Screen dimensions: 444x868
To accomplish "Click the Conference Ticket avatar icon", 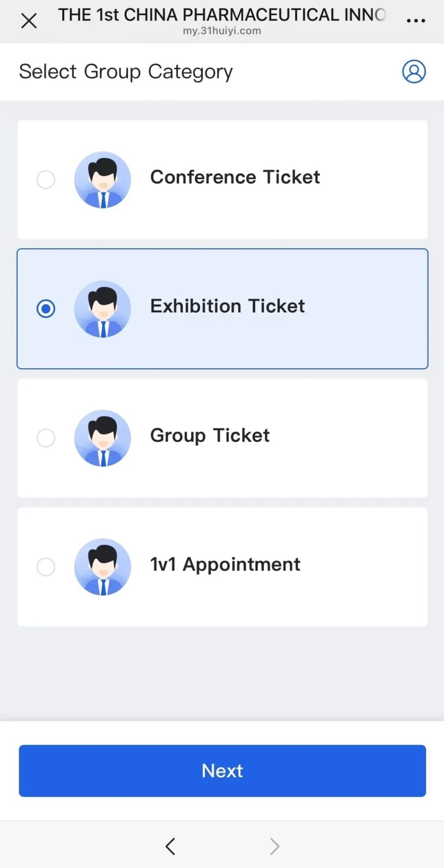I will click(103, 180).
